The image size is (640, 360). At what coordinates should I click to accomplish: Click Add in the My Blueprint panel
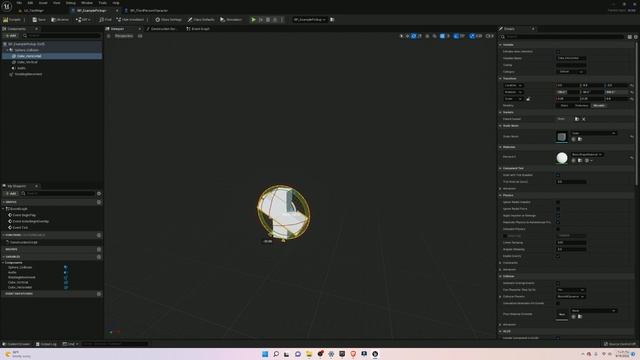tap(11, 193)
